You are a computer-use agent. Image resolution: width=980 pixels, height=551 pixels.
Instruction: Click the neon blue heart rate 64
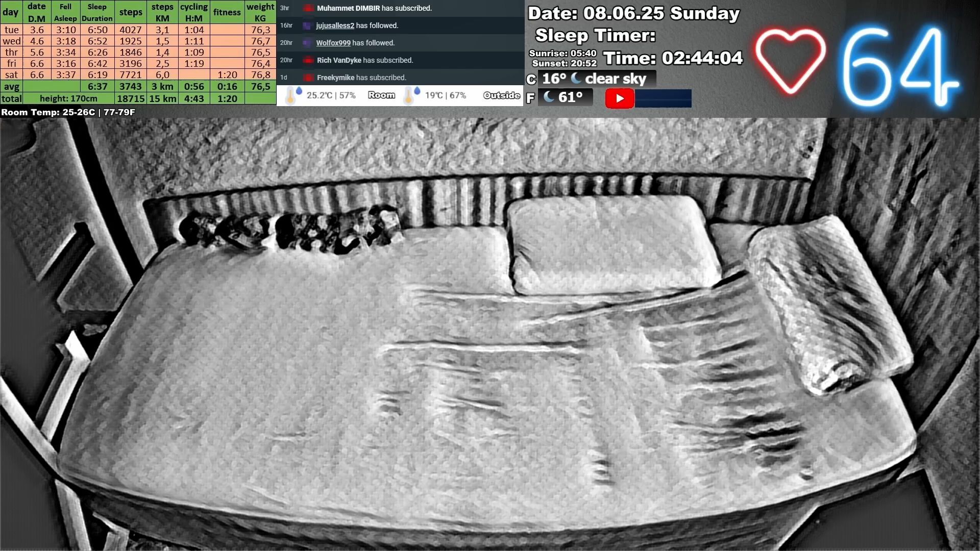pos(900,66)
